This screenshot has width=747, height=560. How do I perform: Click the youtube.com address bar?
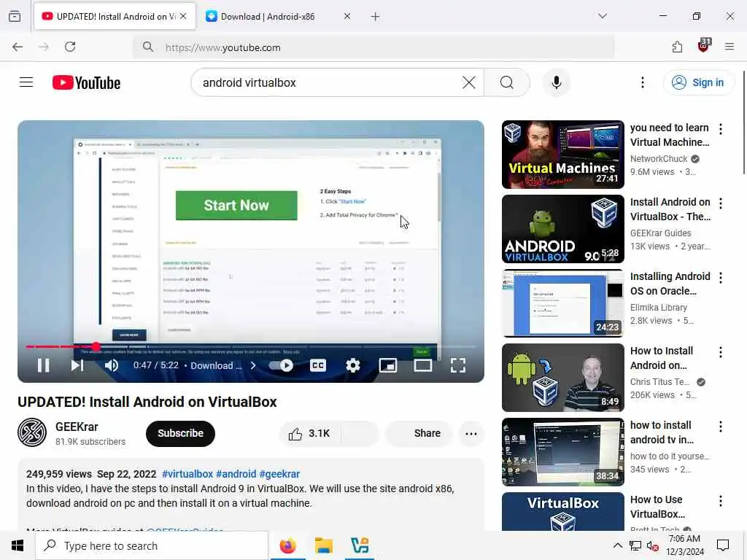click(374, 47)
